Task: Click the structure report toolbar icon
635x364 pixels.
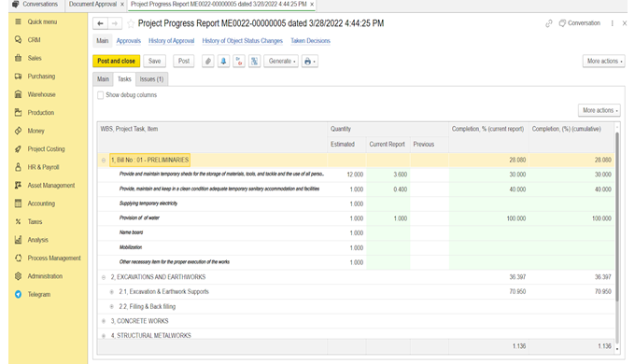Action: 254,62
